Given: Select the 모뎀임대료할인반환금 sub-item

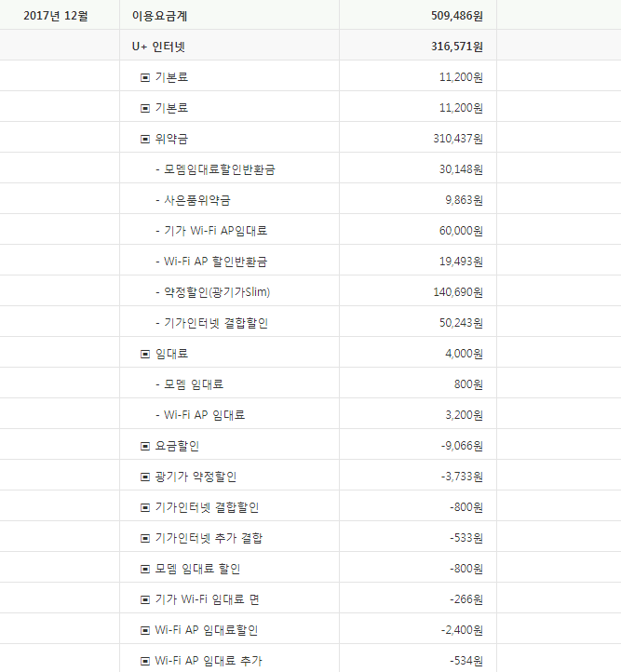Looking at the screenshot, I should click(x=219, y=169).
